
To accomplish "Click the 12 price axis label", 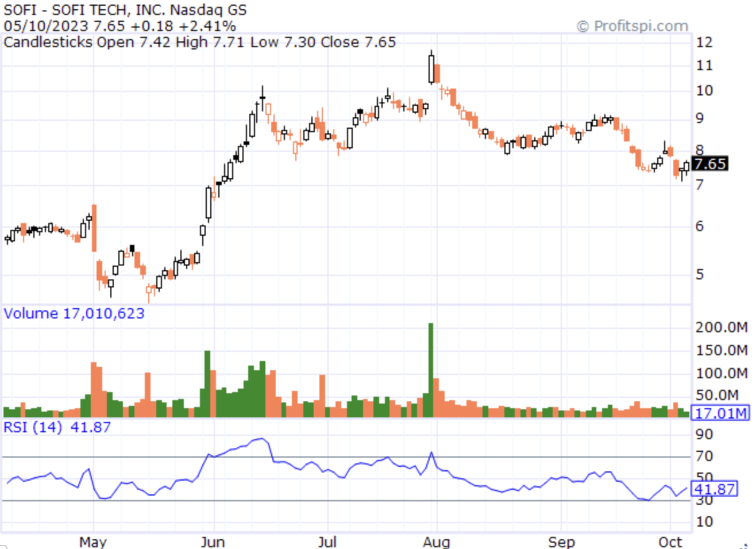I will pos(704,42).
